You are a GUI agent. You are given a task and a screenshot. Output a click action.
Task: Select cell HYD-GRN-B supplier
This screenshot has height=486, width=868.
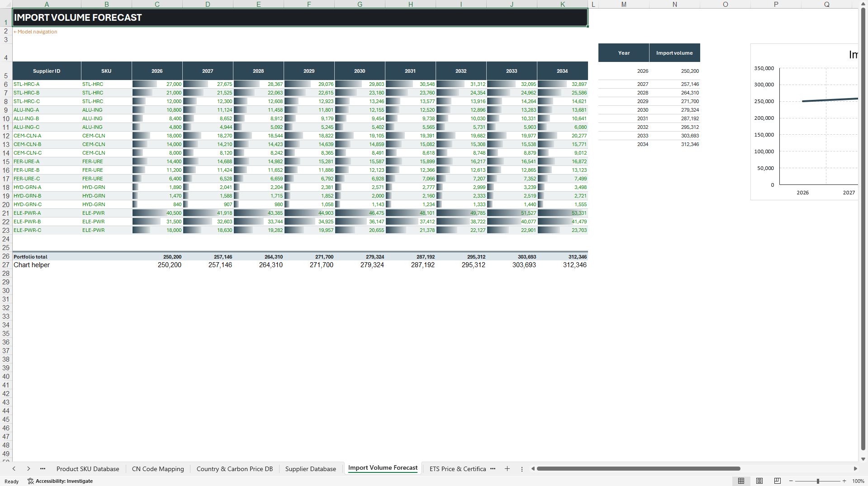pos(47,196)
